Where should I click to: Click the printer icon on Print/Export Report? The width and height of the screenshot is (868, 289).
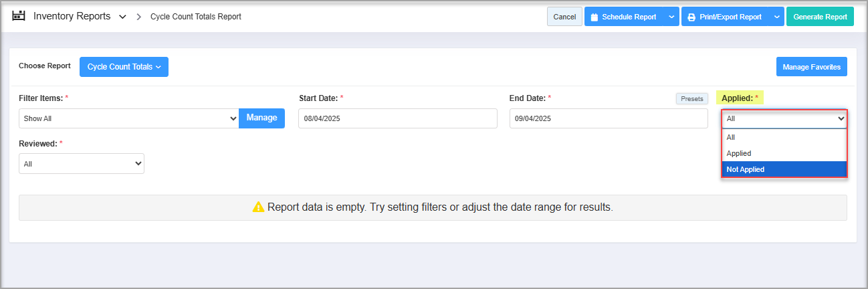[691, 17]
